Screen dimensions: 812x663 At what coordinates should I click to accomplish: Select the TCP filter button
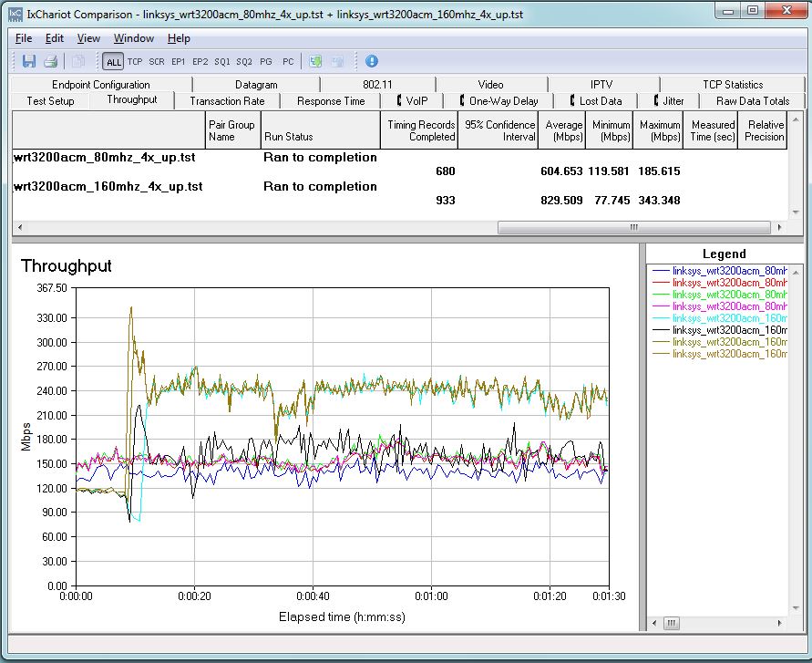click(135, 62)
